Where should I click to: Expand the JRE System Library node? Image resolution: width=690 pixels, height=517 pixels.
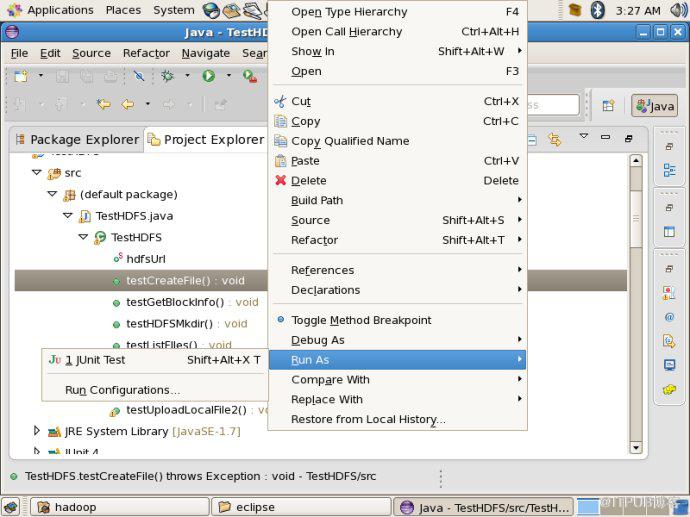click(37, 431)
